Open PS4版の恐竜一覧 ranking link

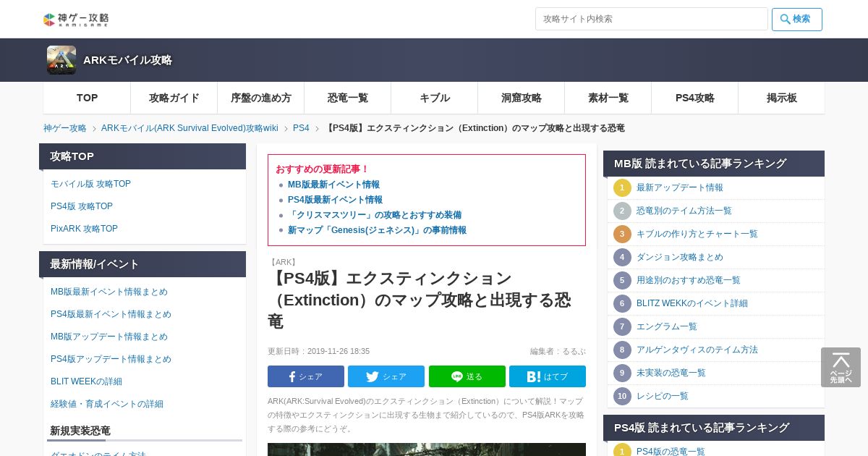pos(671,452)
